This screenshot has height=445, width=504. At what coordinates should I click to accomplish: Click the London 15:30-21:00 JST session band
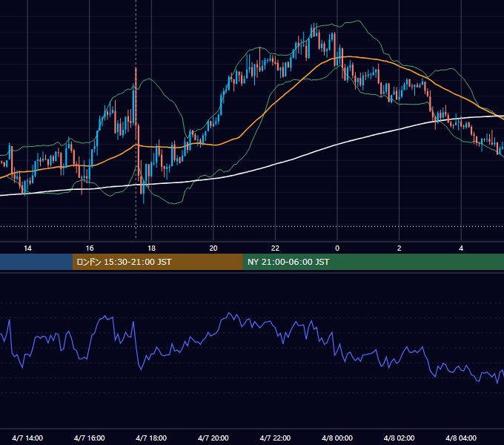157,262
